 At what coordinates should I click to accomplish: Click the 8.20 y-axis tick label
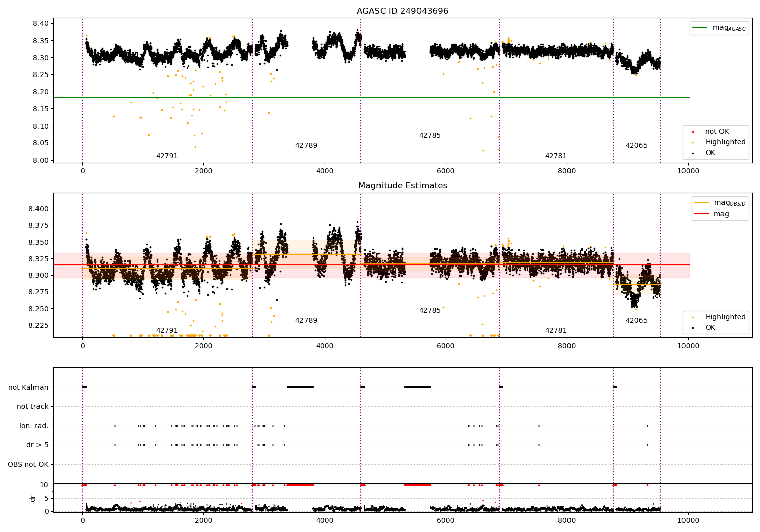pos(41,92)
